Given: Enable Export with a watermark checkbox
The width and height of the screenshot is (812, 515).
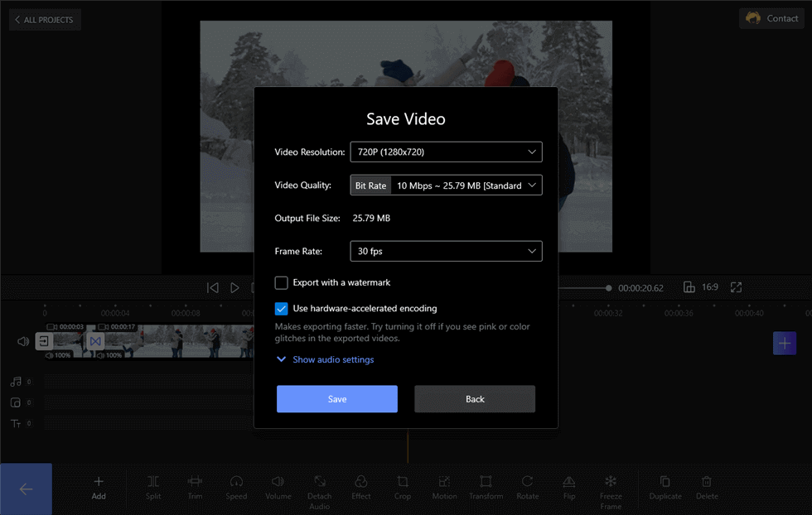Looking at the screenshot, I should 281,282.
